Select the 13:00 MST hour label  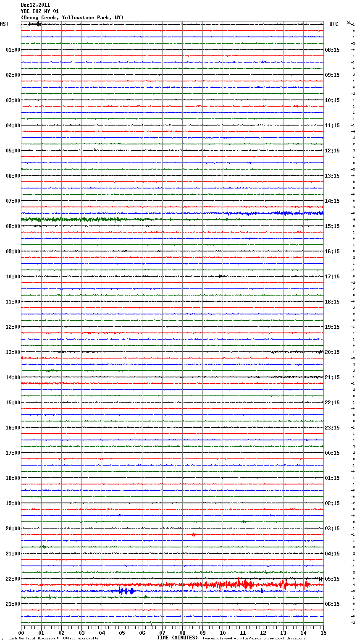pos(13,352)
